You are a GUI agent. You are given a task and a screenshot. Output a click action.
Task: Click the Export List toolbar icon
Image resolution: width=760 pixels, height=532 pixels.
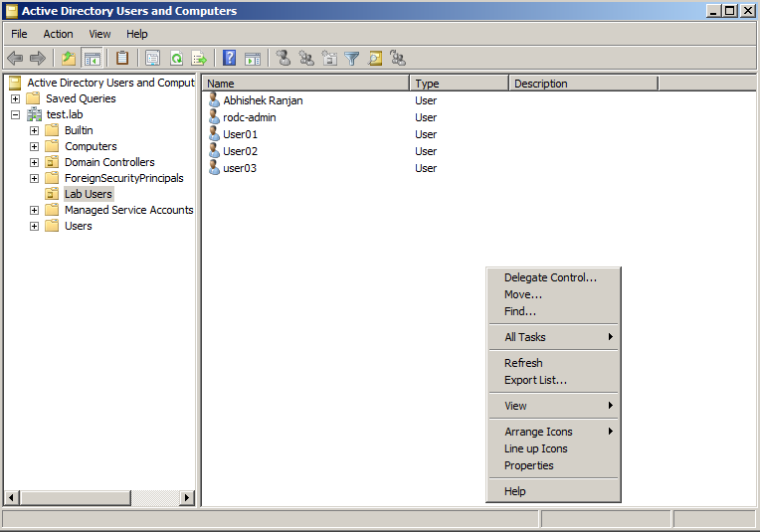pos(199,58)
